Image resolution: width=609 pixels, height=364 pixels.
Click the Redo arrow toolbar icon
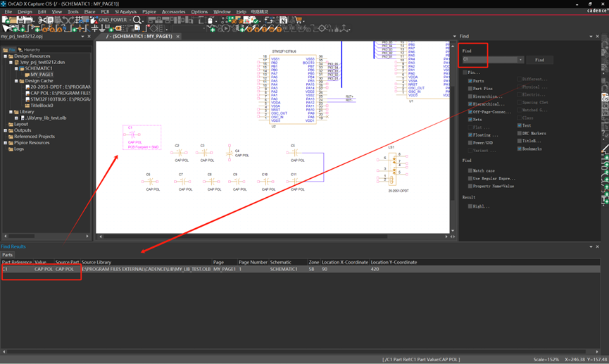click(71, 20)
